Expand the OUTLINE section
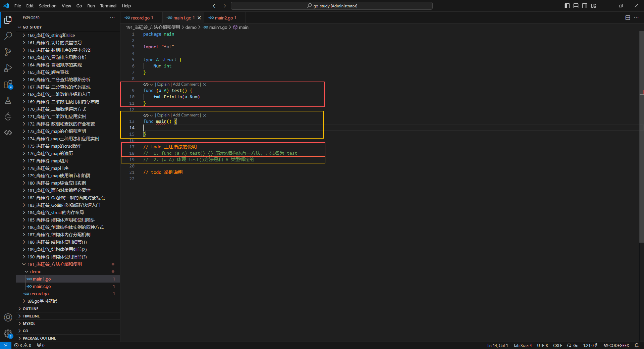This screenshot has width=644, height=349. point(68,309)
